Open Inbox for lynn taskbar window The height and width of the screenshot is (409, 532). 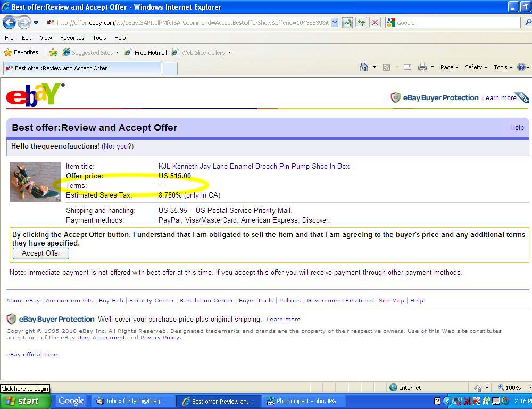[x=134, y=401]
